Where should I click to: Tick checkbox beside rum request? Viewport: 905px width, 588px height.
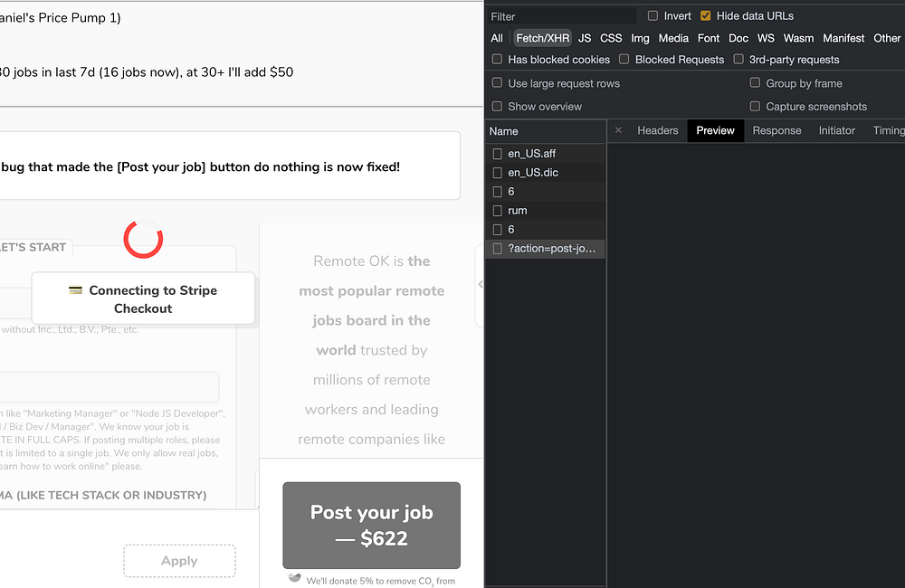pyautogui.click(x=497, y=211)
